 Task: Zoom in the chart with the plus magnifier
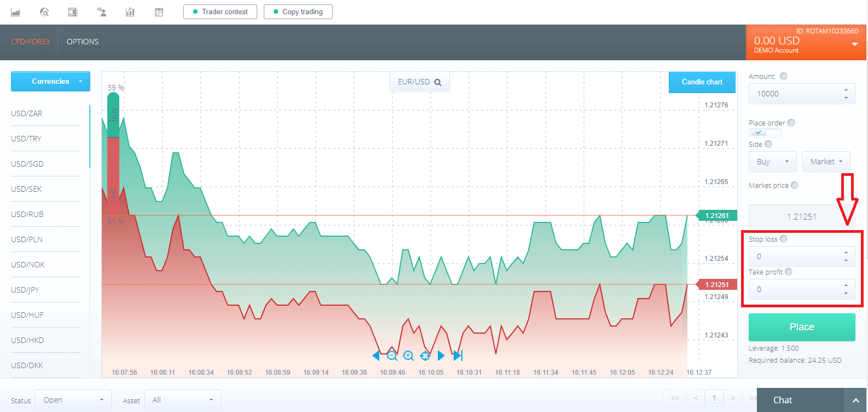(x=408, y=356)
